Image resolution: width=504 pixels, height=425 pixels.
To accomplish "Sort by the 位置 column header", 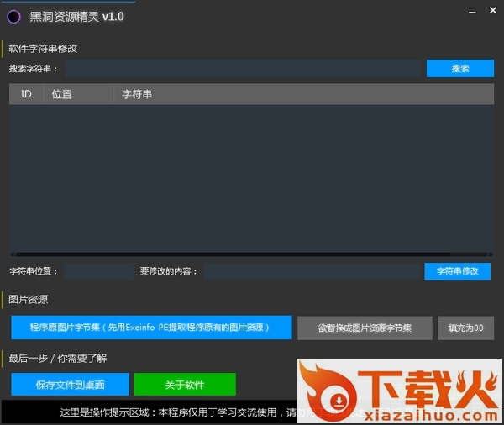I will coord(62,95).
